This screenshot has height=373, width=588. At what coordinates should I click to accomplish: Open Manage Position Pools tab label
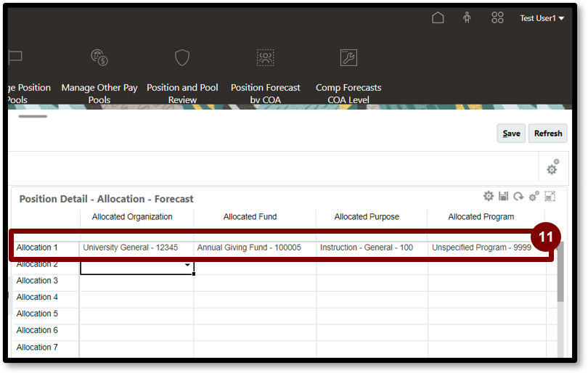tap(29, 94)
